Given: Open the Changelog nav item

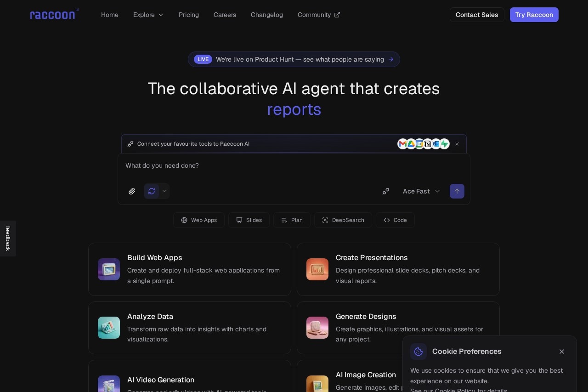Looking at the screenshot, I should pos(267,15).
